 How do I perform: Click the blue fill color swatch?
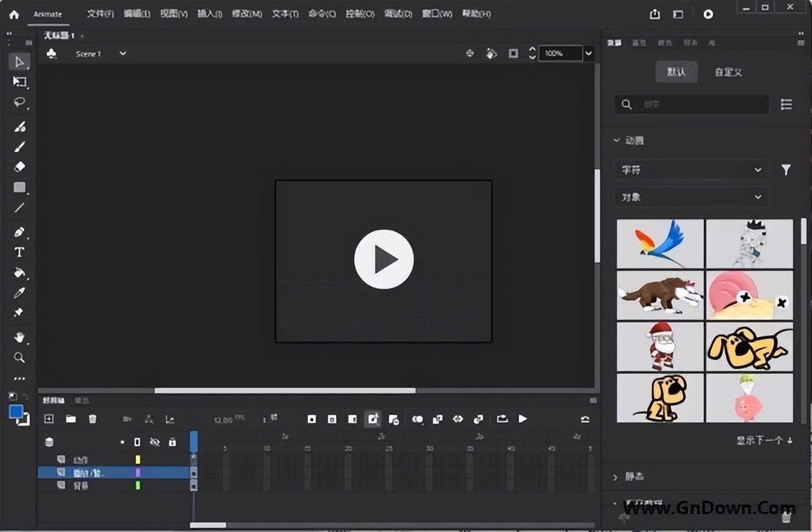click(x=16, y=412)
